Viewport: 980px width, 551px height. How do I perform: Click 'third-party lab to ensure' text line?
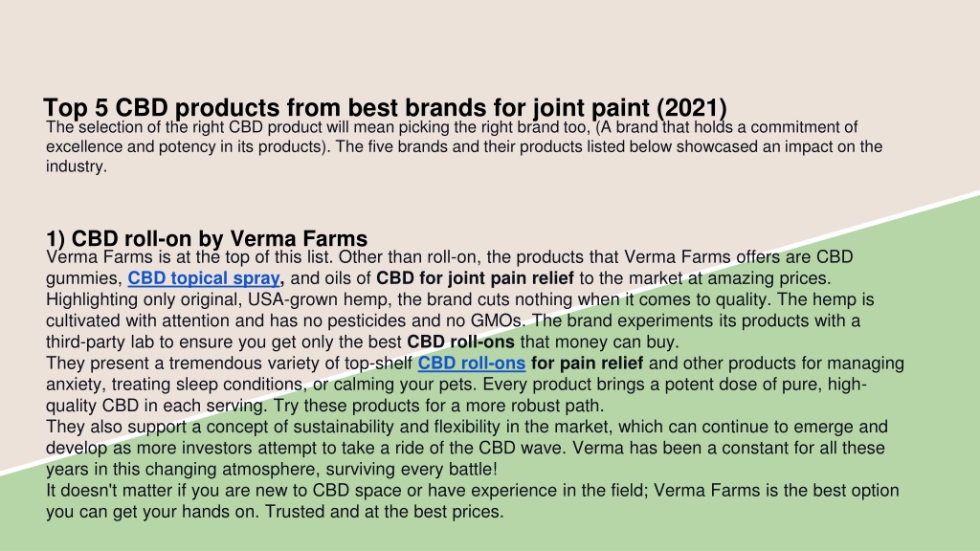362,342
